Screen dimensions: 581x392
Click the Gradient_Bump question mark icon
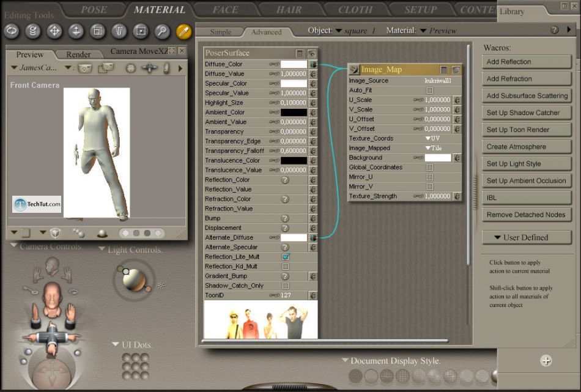(284, 276)
